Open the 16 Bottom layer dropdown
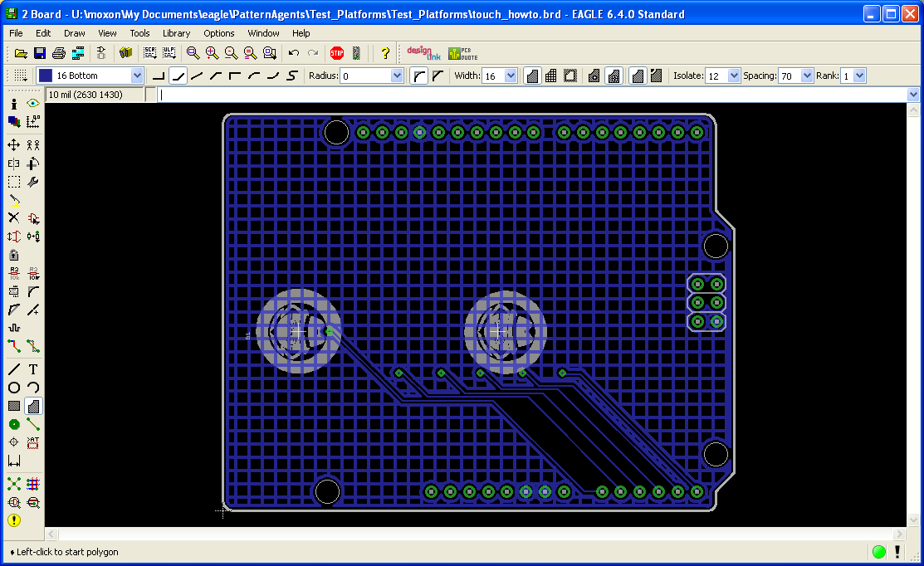 [137, 76]
